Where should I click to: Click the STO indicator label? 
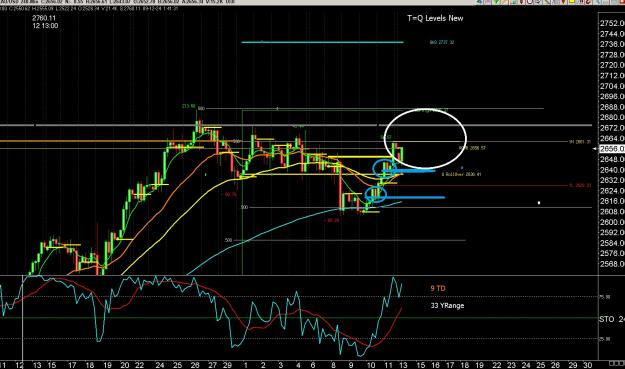[612, 319]
